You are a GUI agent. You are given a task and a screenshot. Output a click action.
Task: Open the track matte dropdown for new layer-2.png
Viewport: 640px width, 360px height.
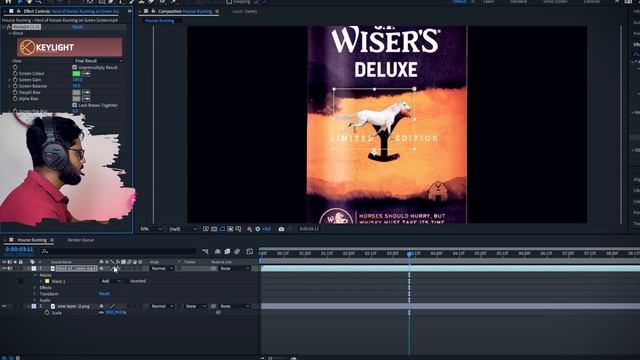pyautogui.click(x=195, y=306)
